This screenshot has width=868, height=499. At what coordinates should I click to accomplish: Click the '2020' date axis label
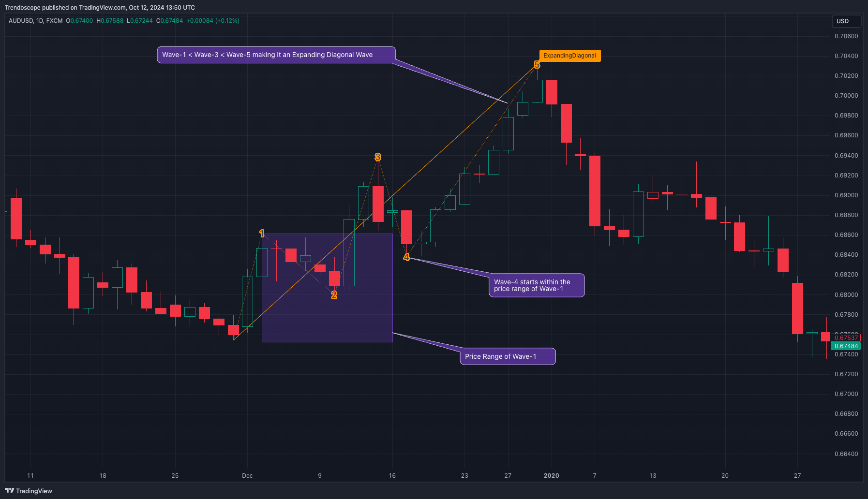tap(552, 476)
